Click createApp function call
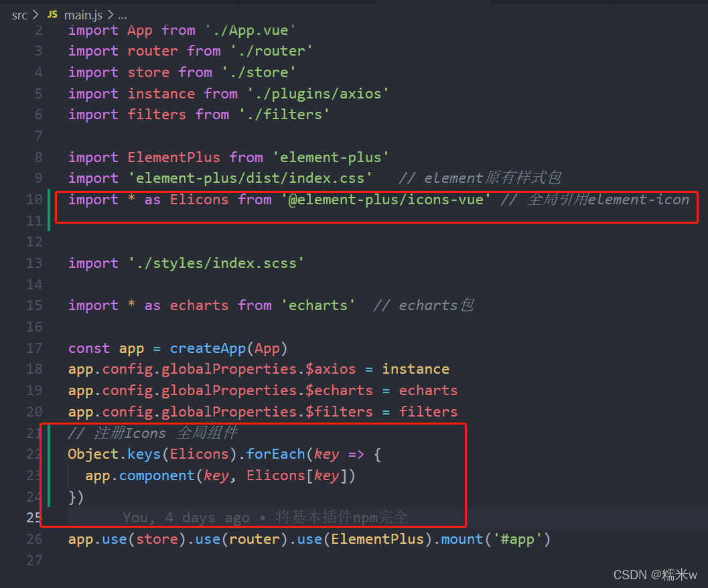The width and height of the screenshot is (708, 588). click(208, 348)
